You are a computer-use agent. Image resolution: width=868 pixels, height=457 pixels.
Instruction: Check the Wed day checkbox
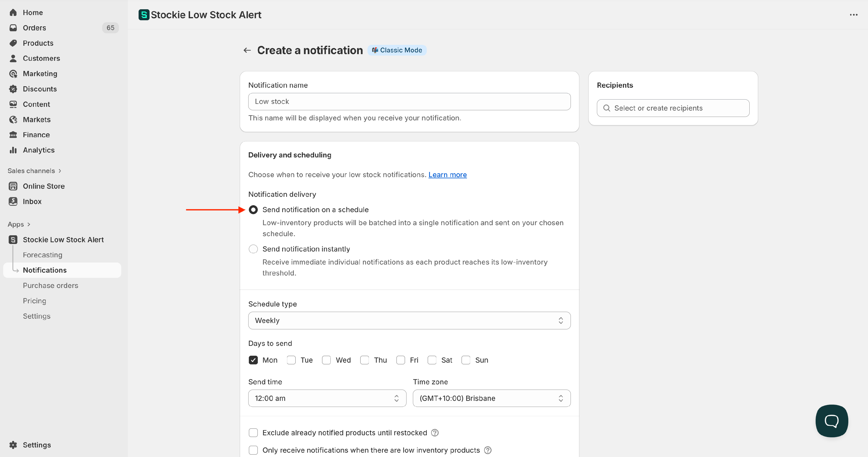(326, 360)
